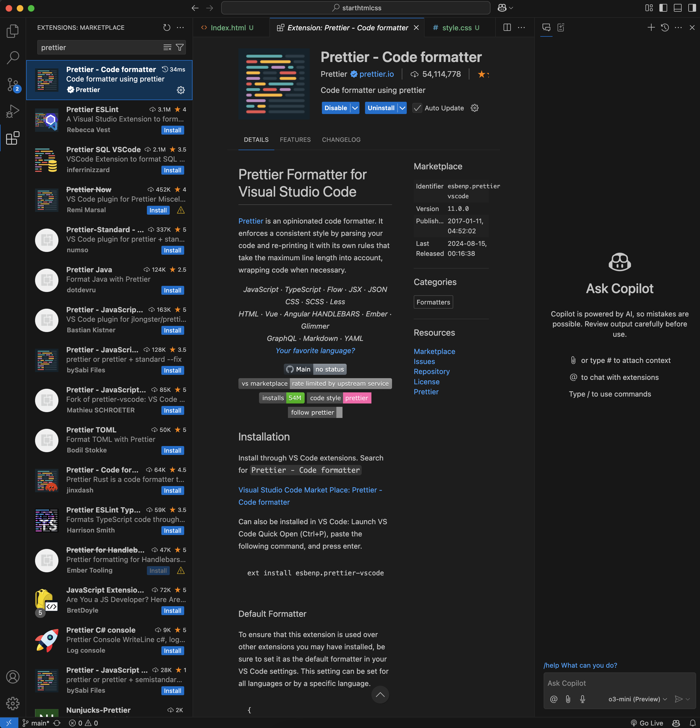Install the Prettier ESLint extension

[172, 130]
